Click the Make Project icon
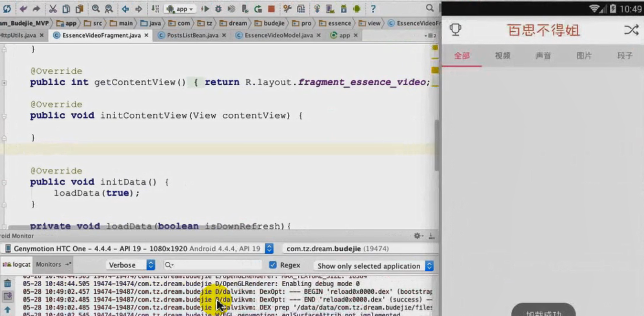 point(155,9)
